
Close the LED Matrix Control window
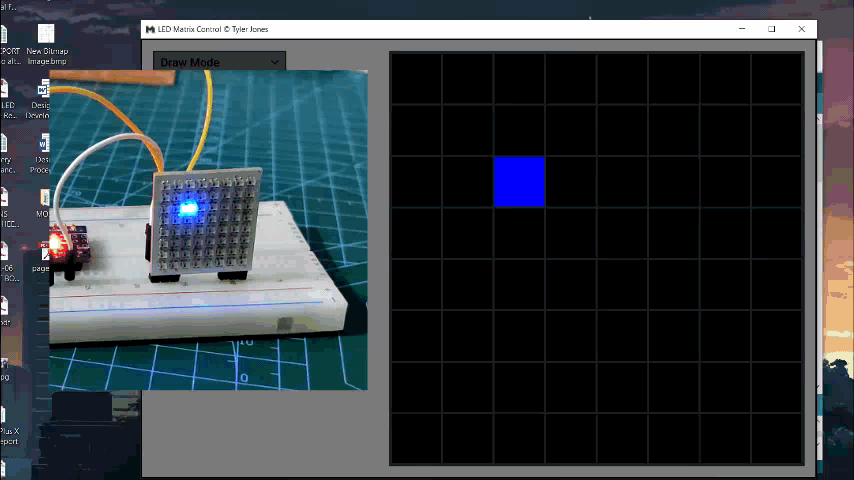coord(801,30)
